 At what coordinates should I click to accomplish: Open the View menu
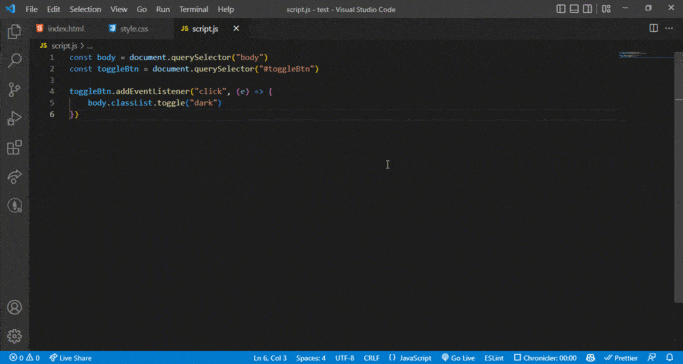[119, 9]
